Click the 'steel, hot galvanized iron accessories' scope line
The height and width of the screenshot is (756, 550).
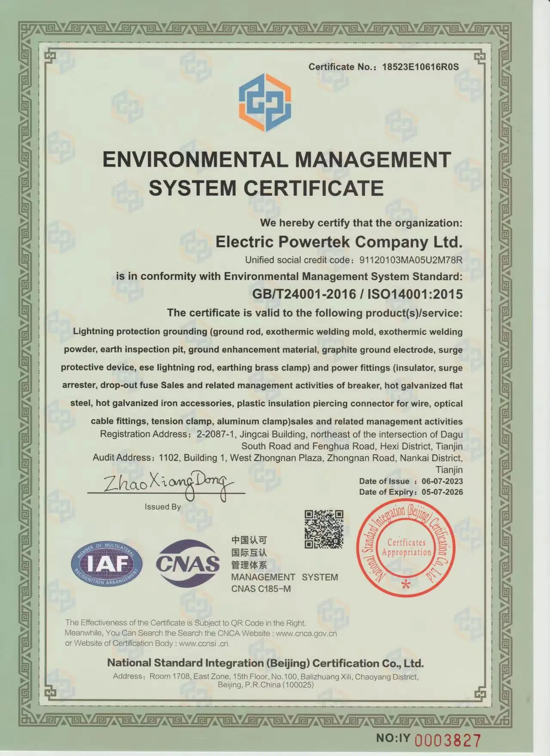pos(266,403)
